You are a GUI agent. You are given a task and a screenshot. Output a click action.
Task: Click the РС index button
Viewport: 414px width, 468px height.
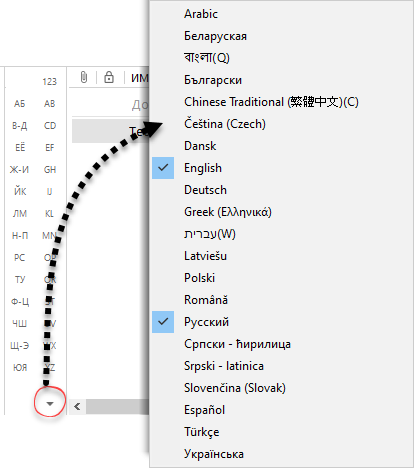tap(19, 258)
